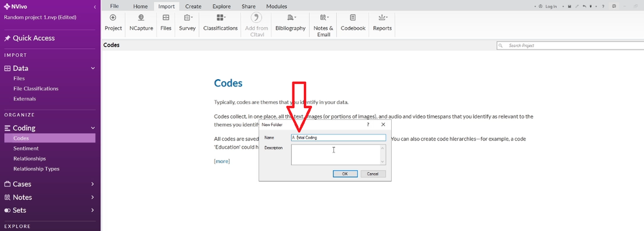The width and height of the screenshot is (644, 231).
Task: Select Sentiment under Coding
Action: coord(26,148)
